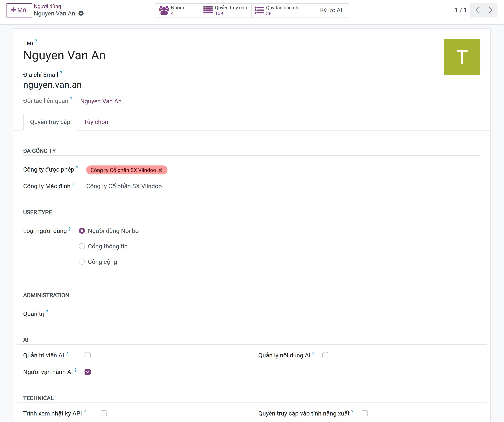Show help tooltip for Công ty Mặc định

coord(73,184)
